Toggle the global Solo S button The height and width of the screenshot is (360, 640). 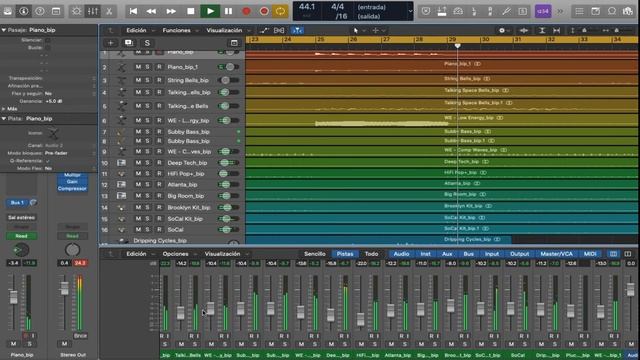click(147, 43)
